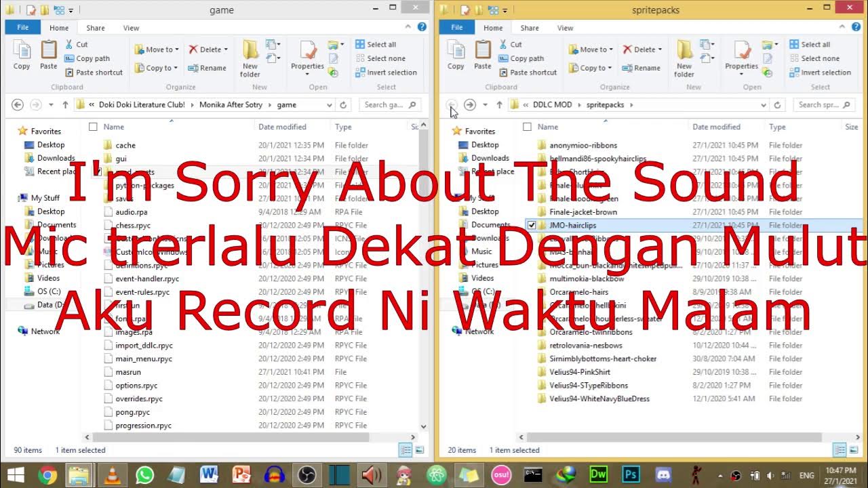Uncheck the JMO-hairclips folder checkbox
Screen dimensions: 868x488
[x=532, y=225]
